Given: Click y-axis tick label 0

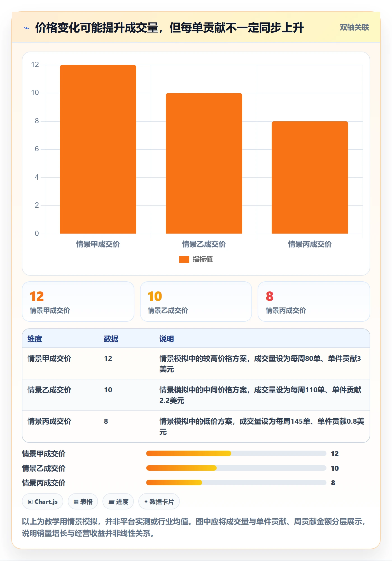Looking at the screenshot, I should click(37, 233).
